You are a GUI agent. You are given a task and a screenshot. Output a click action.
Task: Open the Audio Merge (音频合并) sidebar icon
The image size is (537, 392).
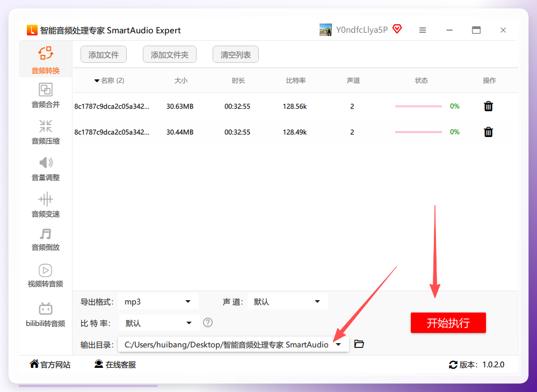(46, 90)
